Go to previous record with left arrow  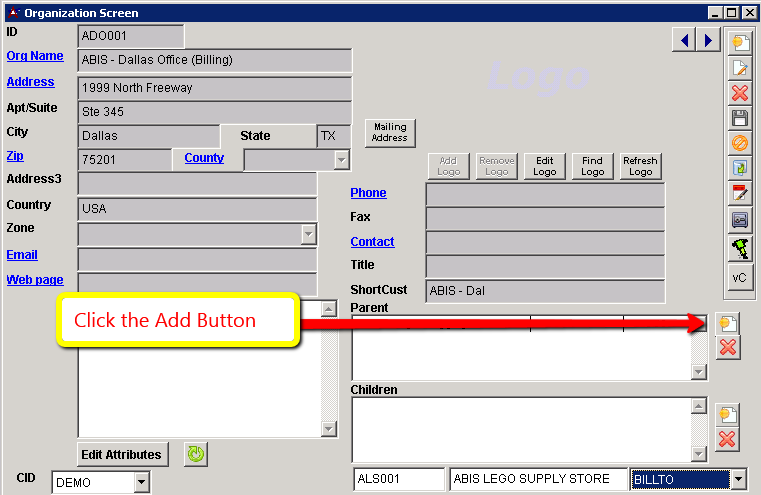686,40
